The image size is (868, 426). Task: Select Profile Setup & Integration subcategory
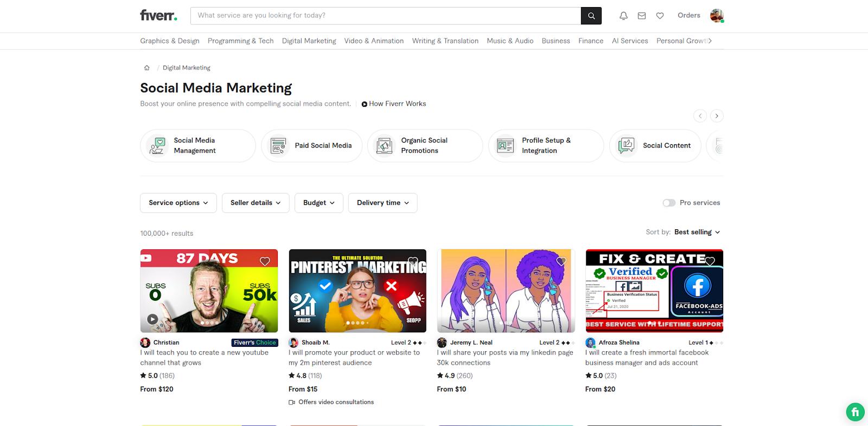click(x=546, y=146)
